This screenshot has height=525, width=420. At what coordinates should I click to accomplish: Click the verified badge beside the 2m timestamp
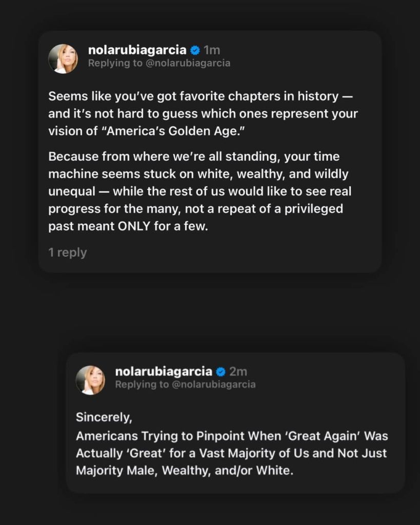(x=221, y=372)
